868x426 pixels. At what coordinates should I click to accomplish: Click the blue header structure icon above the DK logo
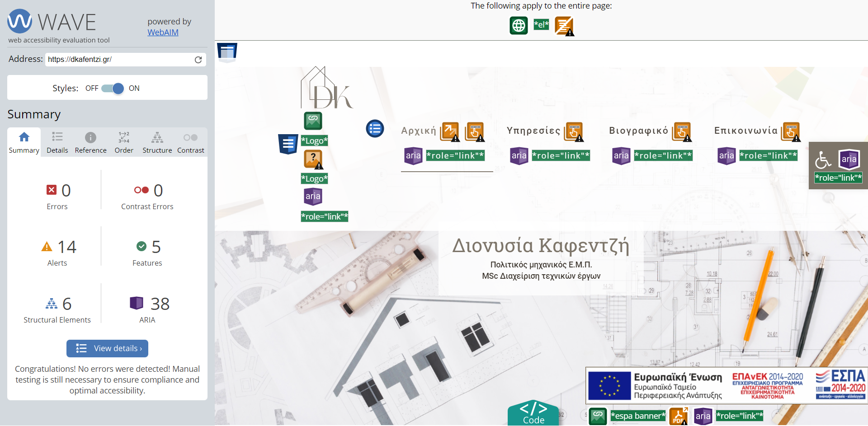point(227,52)
